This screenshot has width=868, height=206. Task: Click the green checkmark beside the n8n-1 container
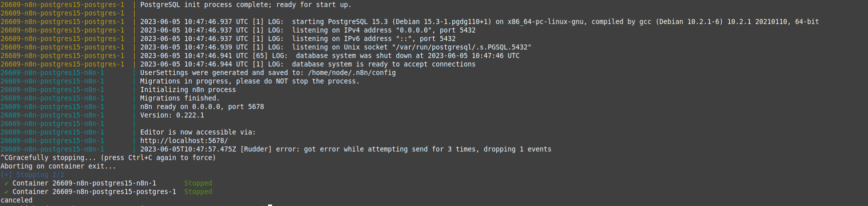pyautogui.click(x=6, y=183)
